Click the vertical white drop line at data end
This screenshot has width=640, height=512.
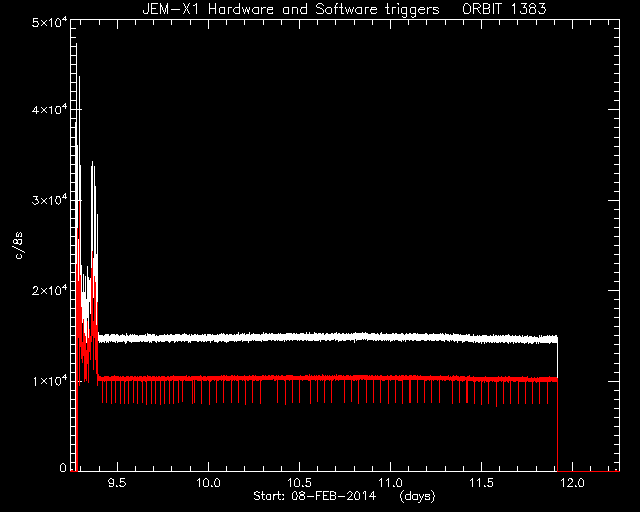tap(557, 357)
